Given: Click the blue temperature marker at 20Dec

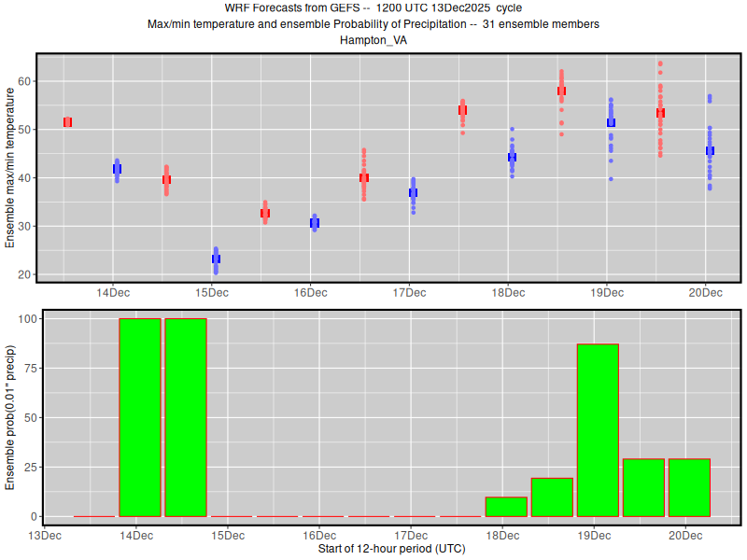Looking at the screenshot, I should 710,150.
